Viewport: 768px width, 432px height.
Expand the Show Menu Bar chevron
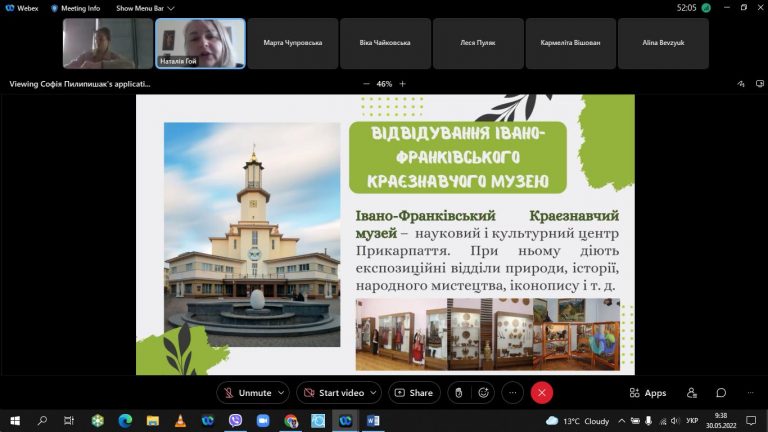(171, 8)
